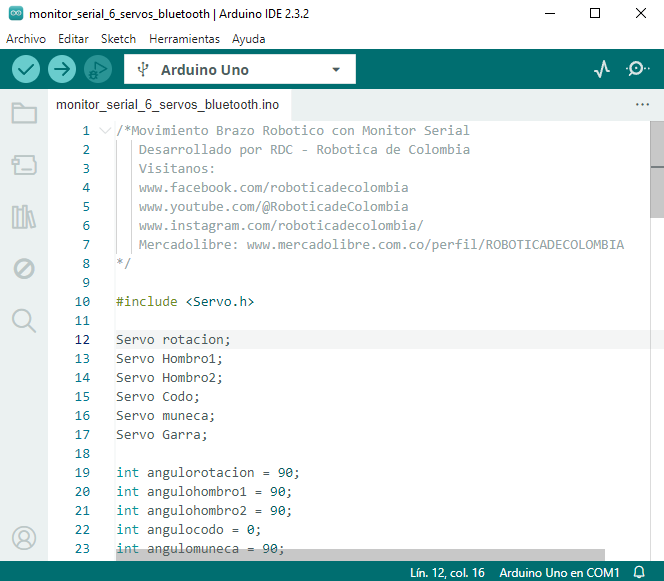The width and height of the screenshot is (664, 581).
Task: Open the Sketch menu
Action: coord(118,38)
